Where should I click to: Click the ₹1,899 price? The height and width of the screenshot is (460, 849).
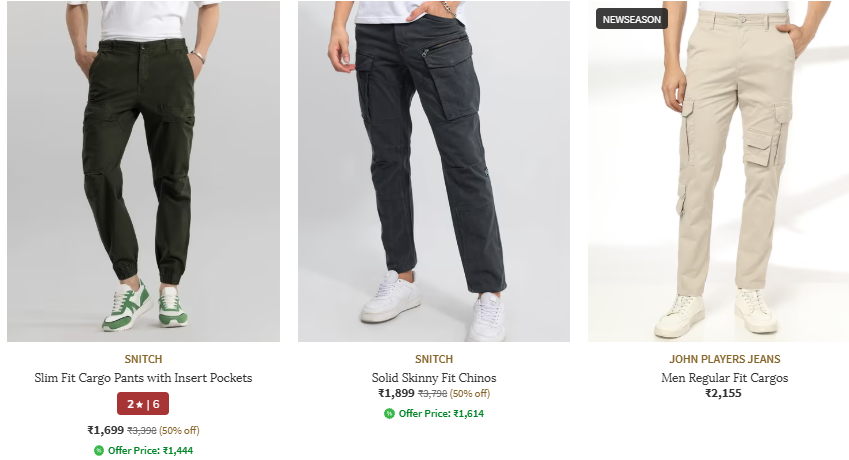point(396,393)
